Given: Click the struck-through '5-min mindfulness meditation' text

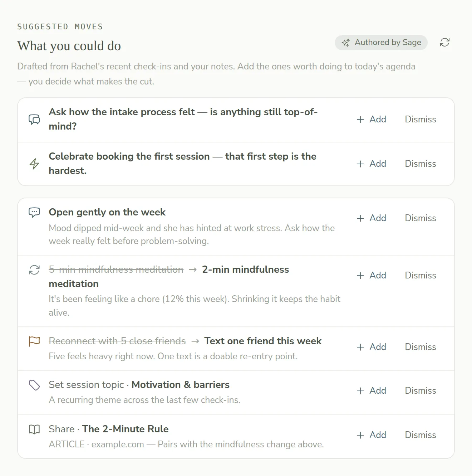Looking at the screenshot, I should coord(116,269).
